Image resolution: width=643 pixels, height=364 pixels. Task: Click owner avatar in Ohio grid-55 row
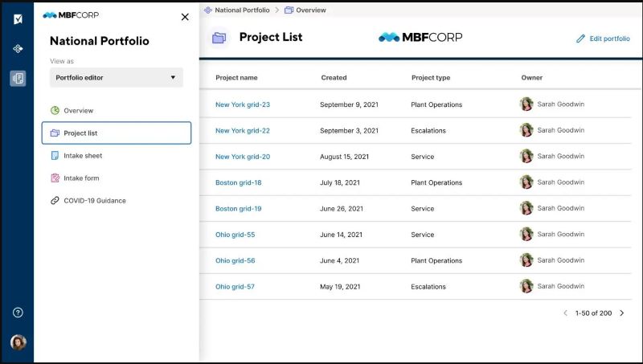526,234
